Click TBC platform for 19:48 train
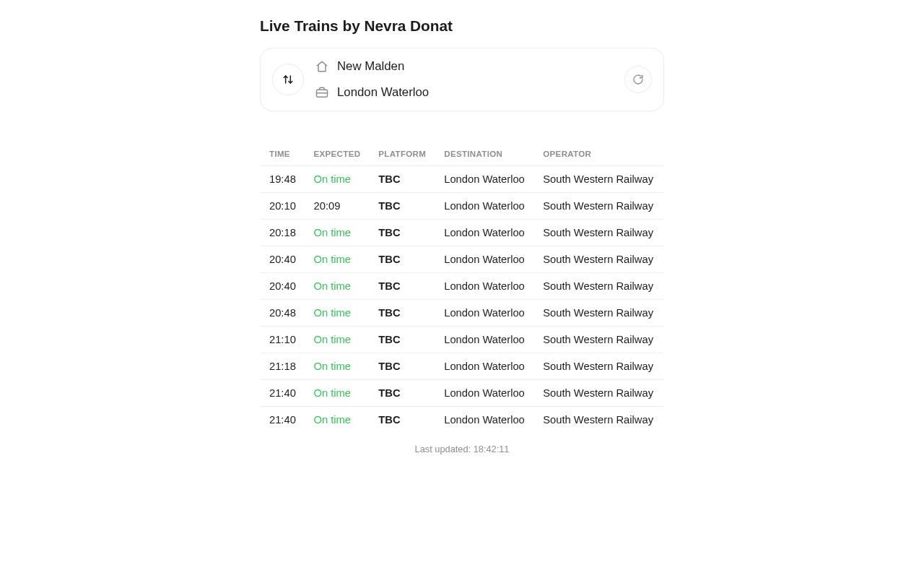This screenshot has width=924, height=578. [389, 179]
